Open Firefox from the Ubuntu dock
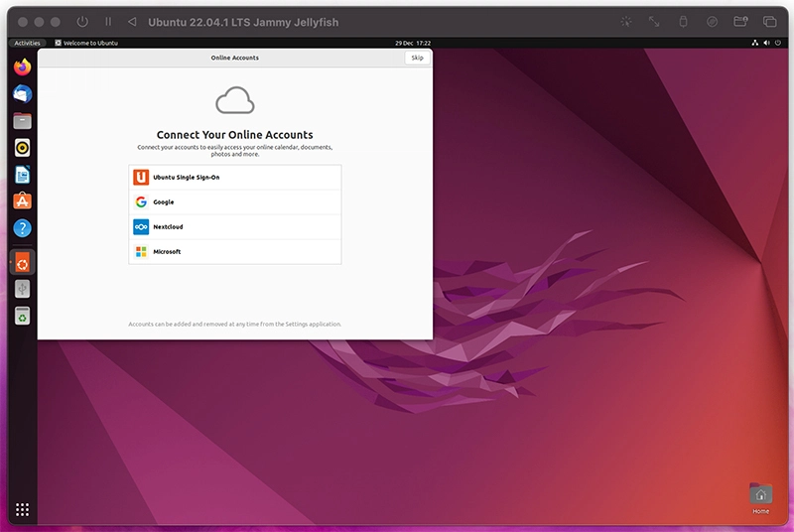The width and height of the screenshot is (794, 532). pos(22,67)
